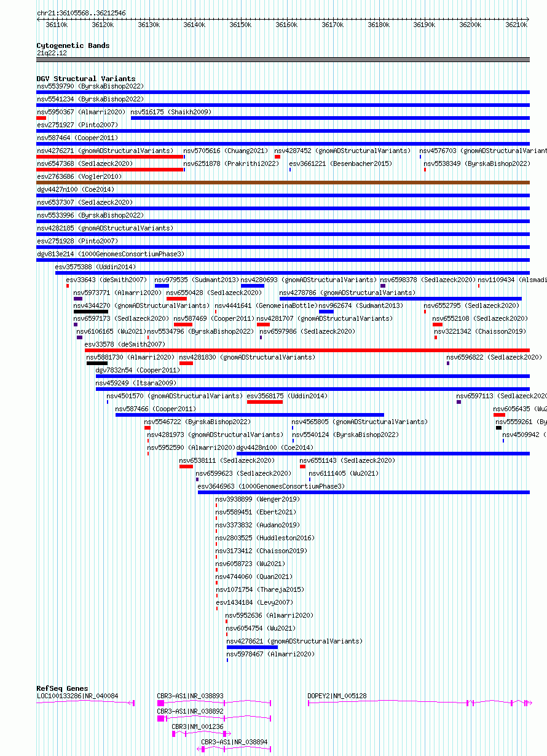Open variant nsv5541234 (ByrskaBishop2022)
This screenshot has height=756, width=547.
click(x=90, y=99)
